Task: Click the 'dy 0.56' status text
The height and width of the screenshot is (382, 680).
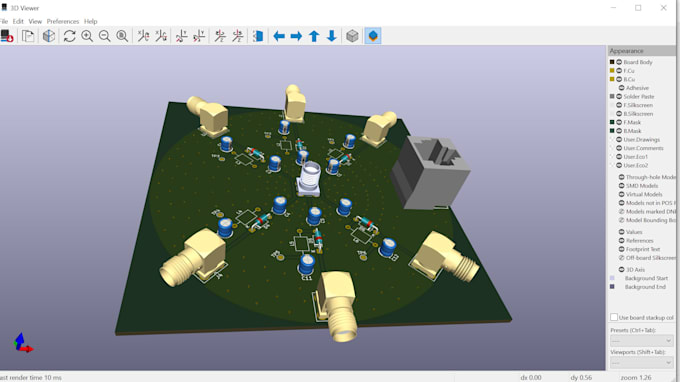Action: click(581, 378)
